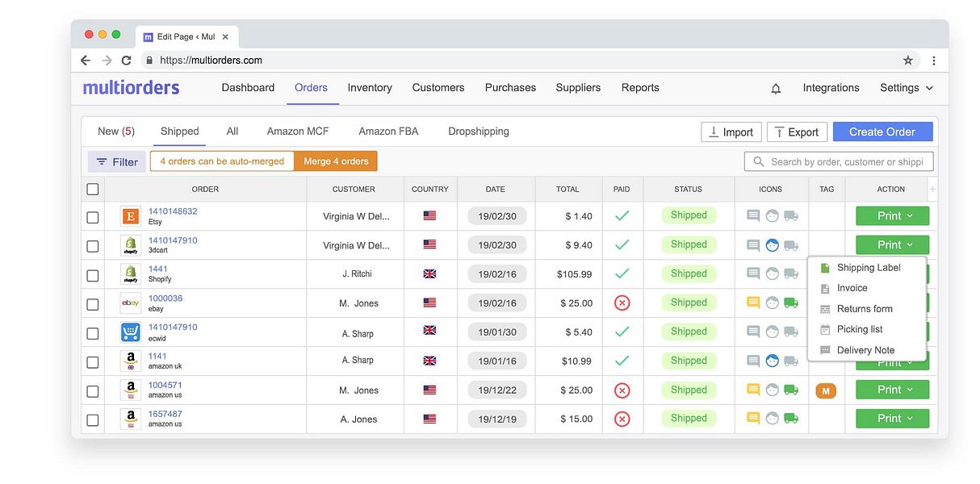Click the Amazon icon for order 1004571

tap(130, 390)
